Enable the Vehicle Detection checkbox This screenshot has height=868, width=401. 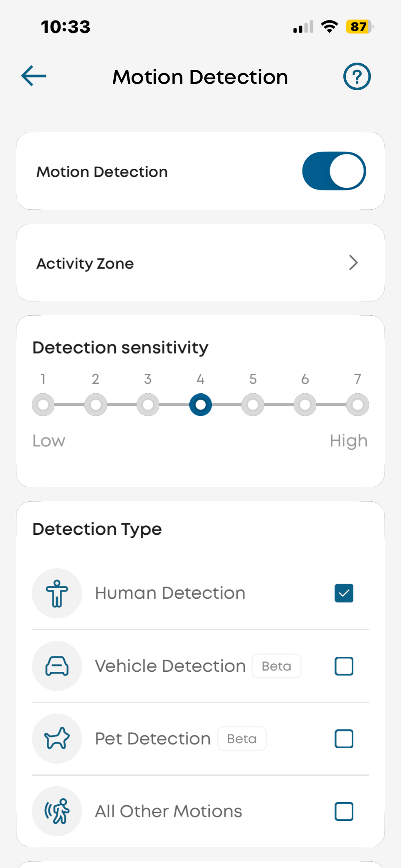point(344,666)
